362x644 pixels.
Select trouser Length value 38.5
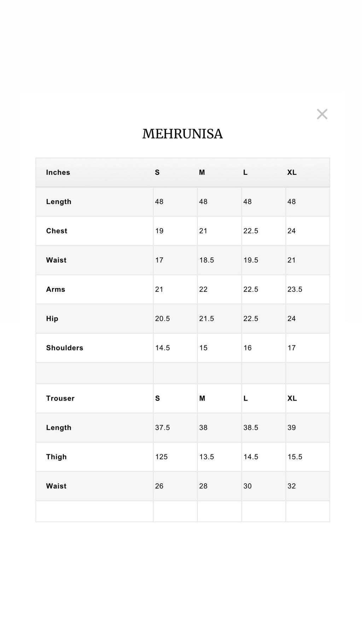[251, 427]
